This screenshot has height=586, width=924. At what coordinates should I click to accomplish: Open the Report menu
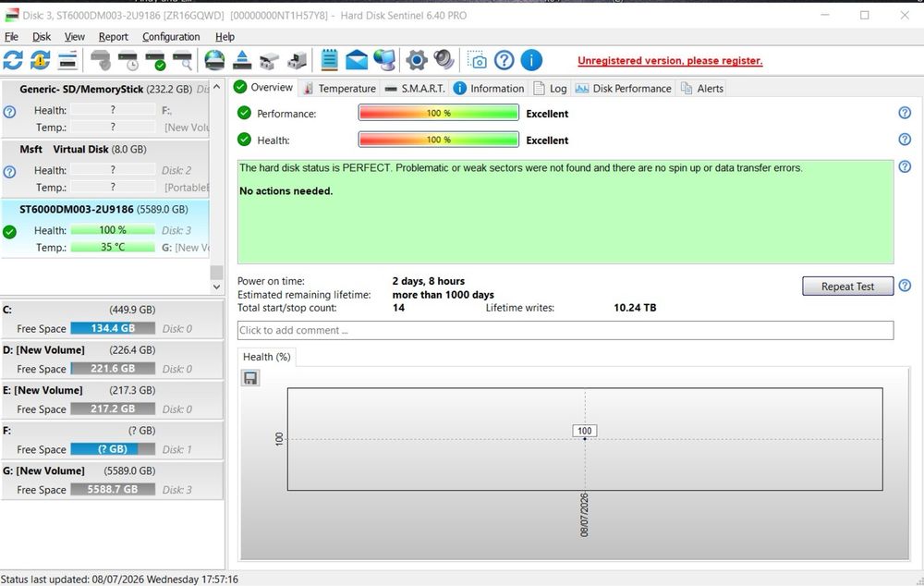coord(113,37)
